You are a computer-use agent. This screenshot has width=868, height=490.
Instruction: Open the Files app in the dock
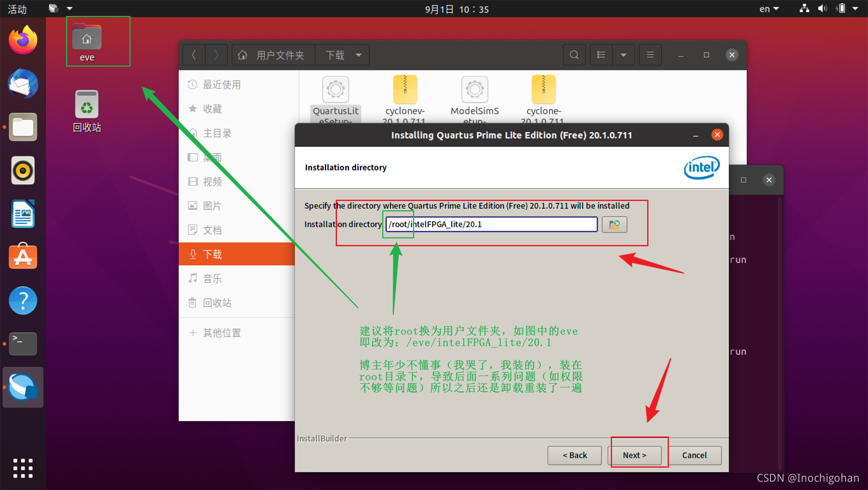(x=23, y=127)
